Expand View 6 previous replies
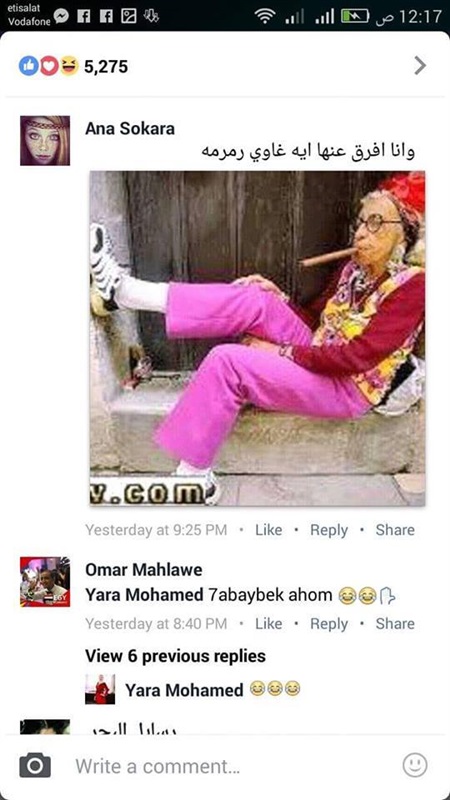Image resolution: width=450 pixels, height=800 pixels. coord(176,656)
